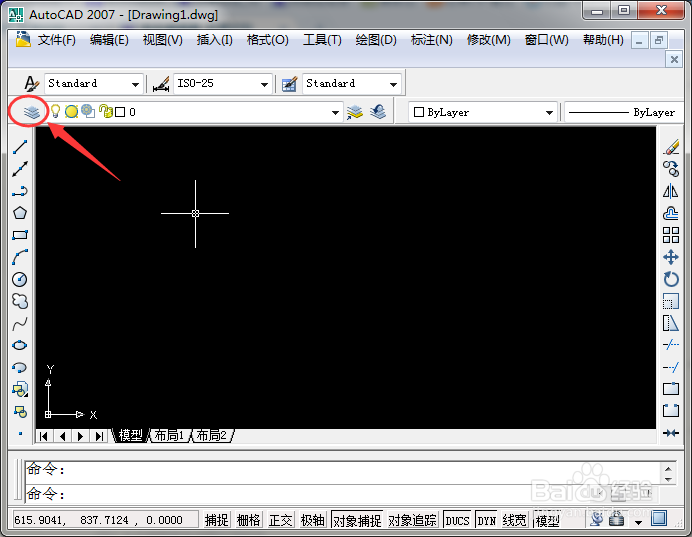
Task: Expand the ByLayer color dropdown
Action: tap(549, 113)
